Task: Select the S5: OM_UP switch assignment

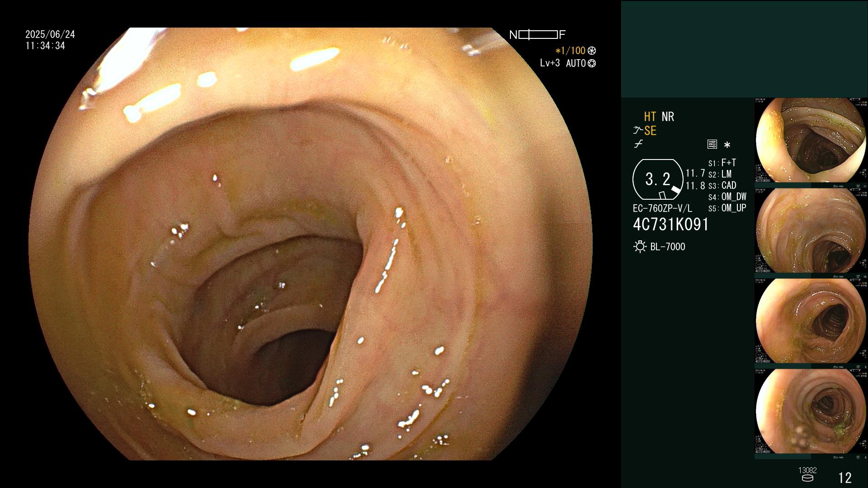Action: [727, 208]
